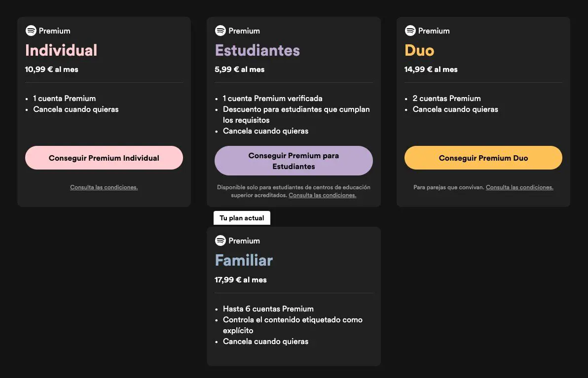The height and width of the screenshot is (378, 588).
Task: Click the Duo plan title
Action: [x=419, y=51]
